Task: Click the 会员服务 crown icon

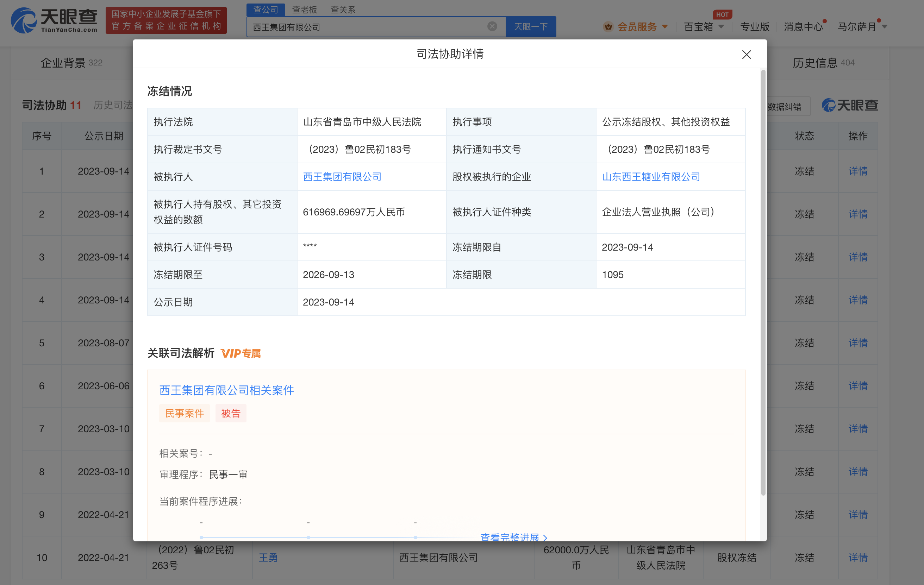Action: pyautogui.click(x=608, y=26)
